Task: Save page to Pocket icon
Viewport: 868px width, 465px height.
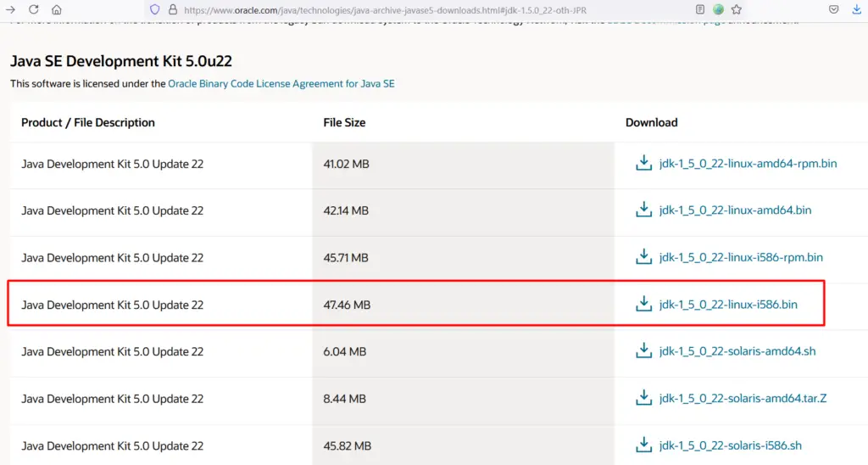Action: [x=834, y=9]
